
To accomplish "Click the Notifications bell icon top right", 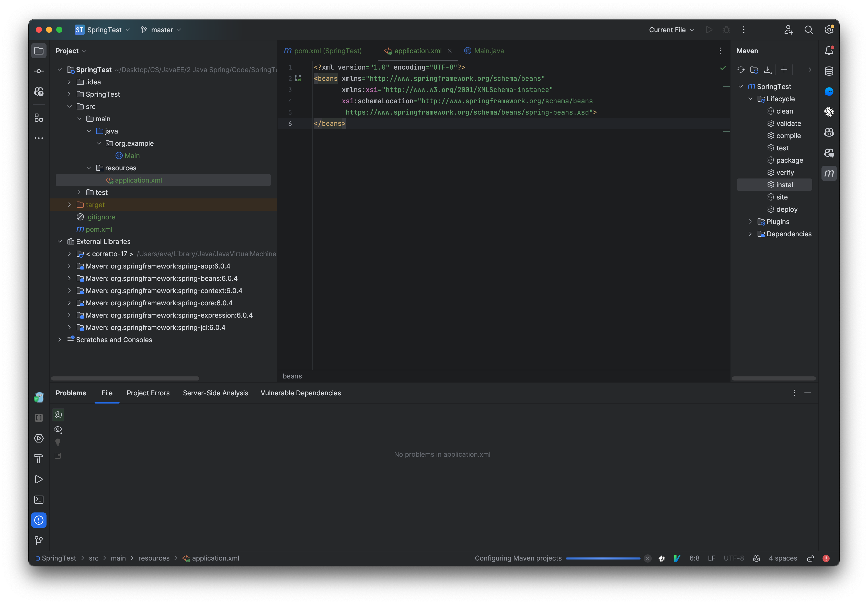I will pyautogui.click(x=829, y=51).
